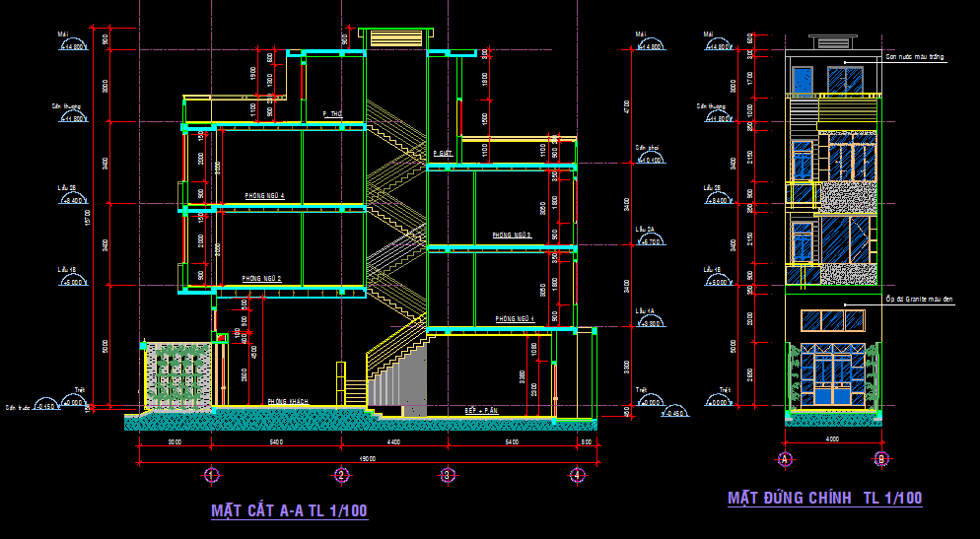Click the 'Sân phơi' level label
The image size is (980, 539).
pos(647,148)
